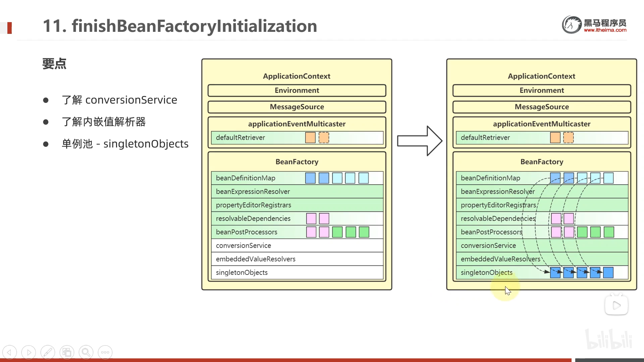
Task: Click the large transition arrow between diagrams
Action: [x=420, y=141]
